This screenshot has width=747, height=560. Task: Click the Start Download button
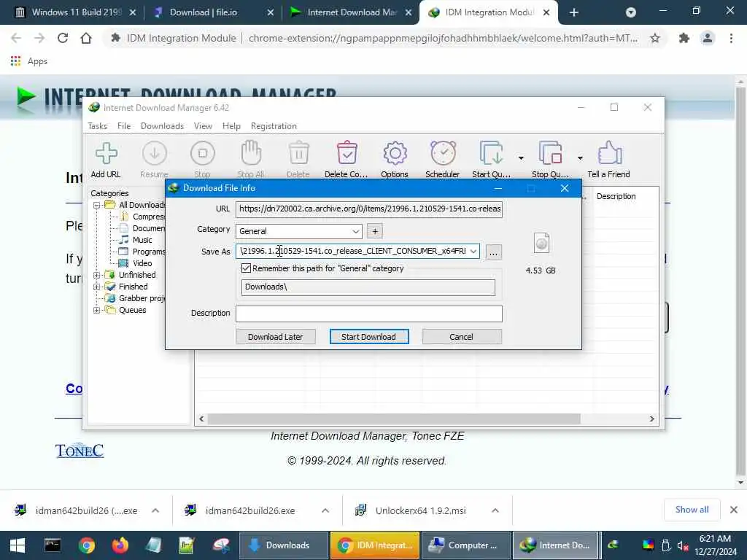368,337
